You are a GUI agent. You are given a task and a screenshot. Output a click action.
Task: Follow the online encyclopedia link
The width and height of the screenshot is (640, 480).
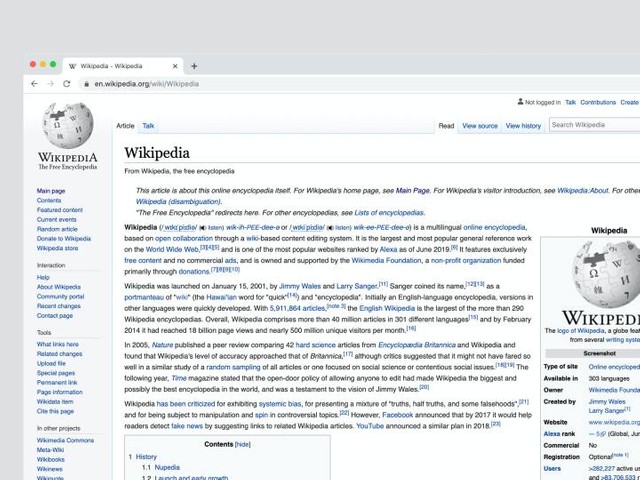click(494, 227)
